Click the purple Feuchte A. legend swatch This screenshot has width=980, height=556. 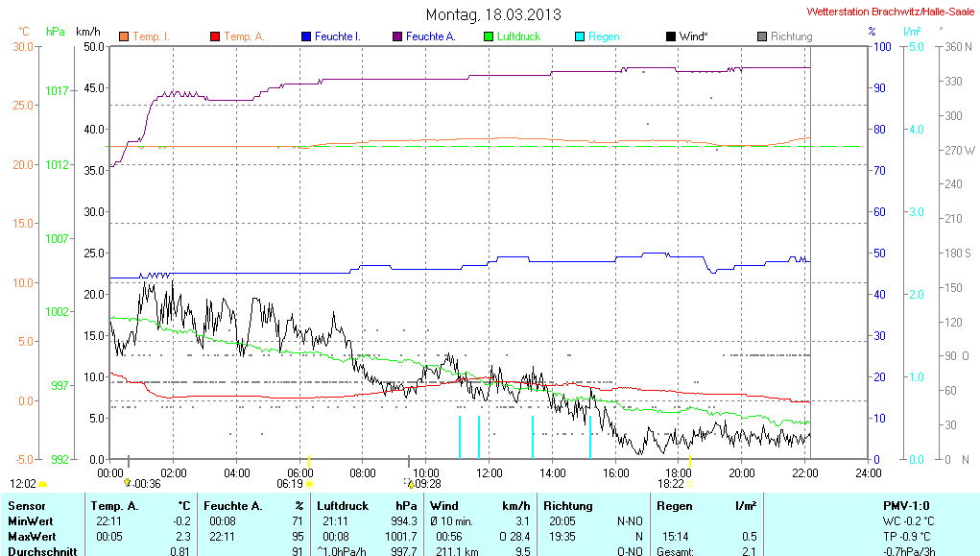point(396,36)
